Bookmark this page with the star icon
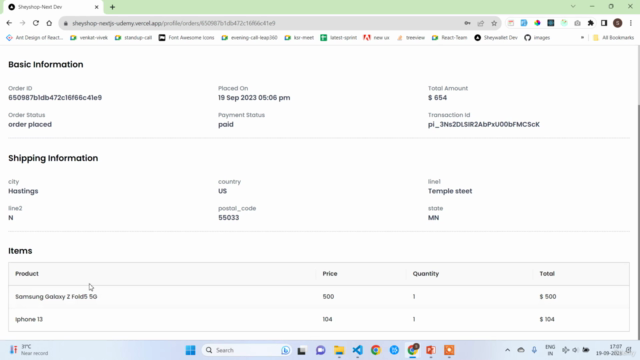640x360 pixels. pos(494,23)
